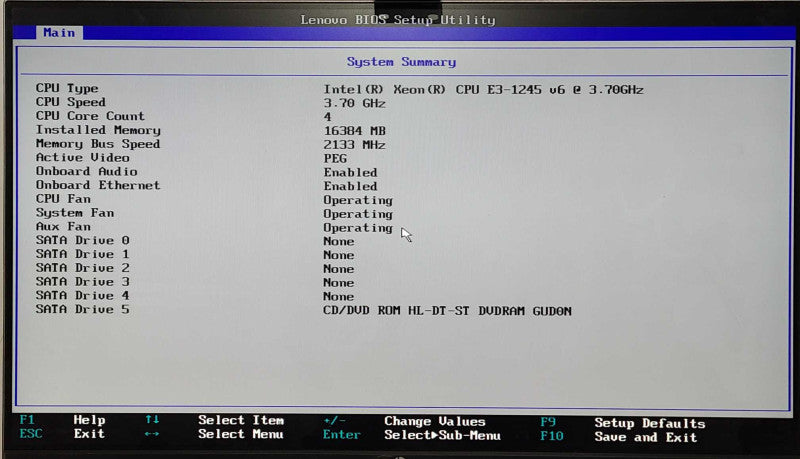Click the core count value 4
Viewport: 800px width, 459px height.
328,117
